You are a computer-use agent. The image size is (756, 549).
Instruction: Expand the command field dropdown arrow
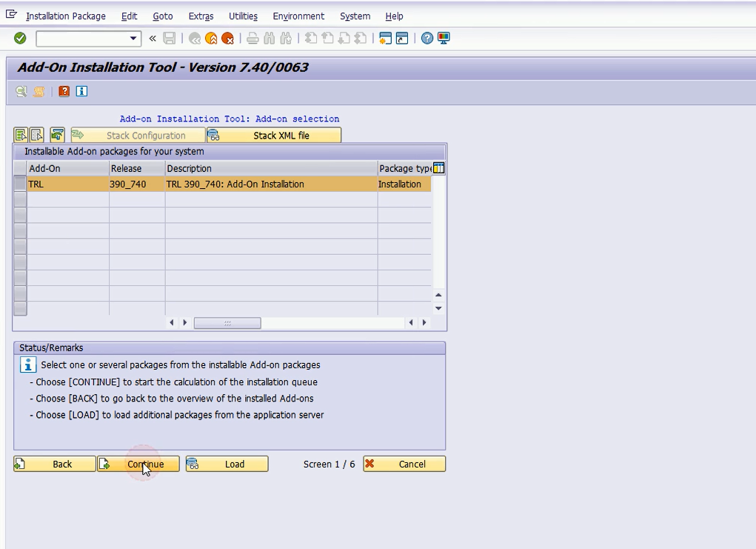(133, 39)
